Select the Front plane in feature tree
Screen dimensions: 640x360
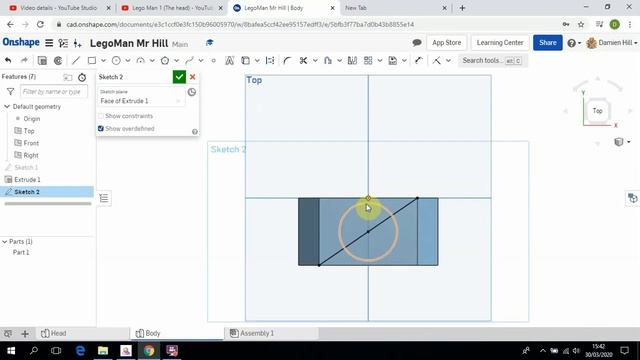pos(31,143)
